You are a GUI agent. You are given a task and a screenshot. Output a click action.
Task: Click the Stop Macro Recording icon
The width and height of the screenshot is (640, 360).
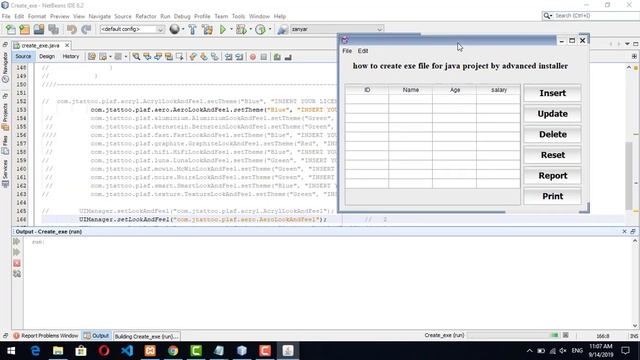click(x=264, y=57)
